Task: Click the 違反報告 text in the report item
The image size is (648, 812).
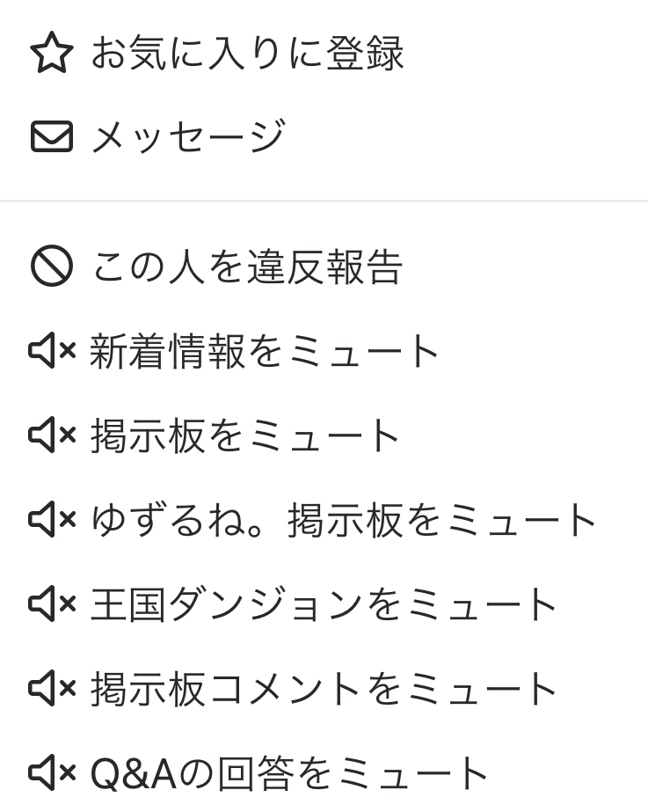Action: pos(324,267)
